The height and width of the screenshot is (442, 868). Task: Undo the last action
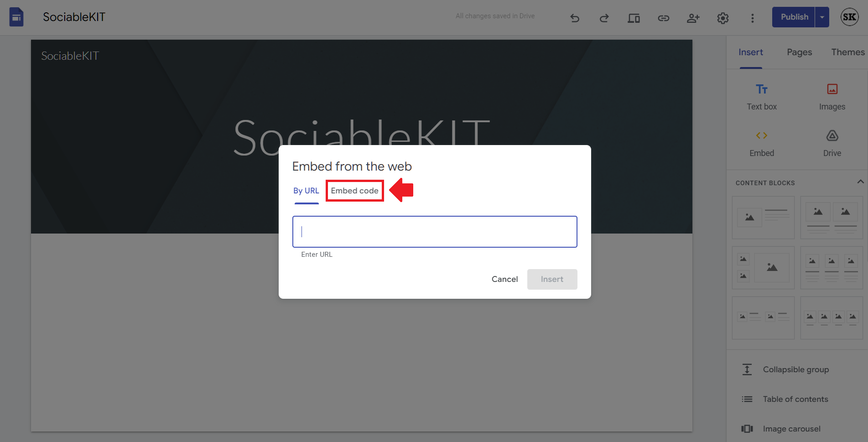[575, 18]
